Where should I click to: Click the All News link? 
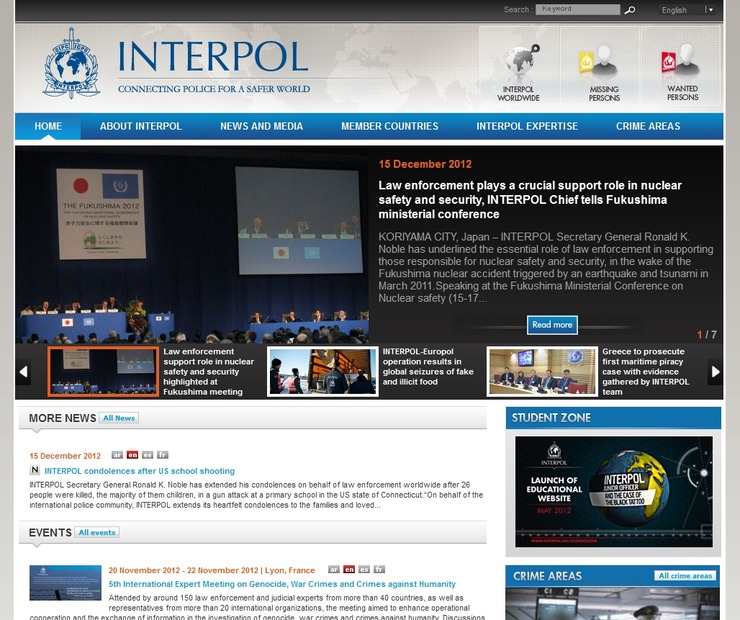[119, 418]
